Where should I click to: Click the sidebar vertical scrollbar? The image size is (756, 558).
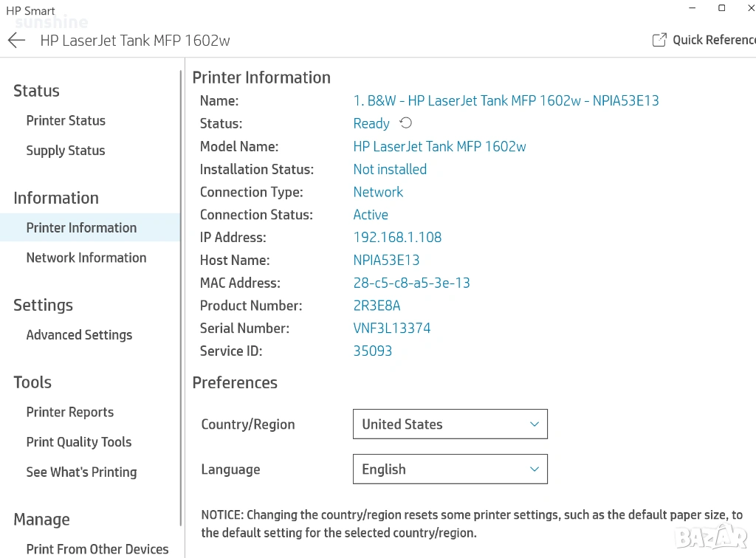click(x=181, y=295)
